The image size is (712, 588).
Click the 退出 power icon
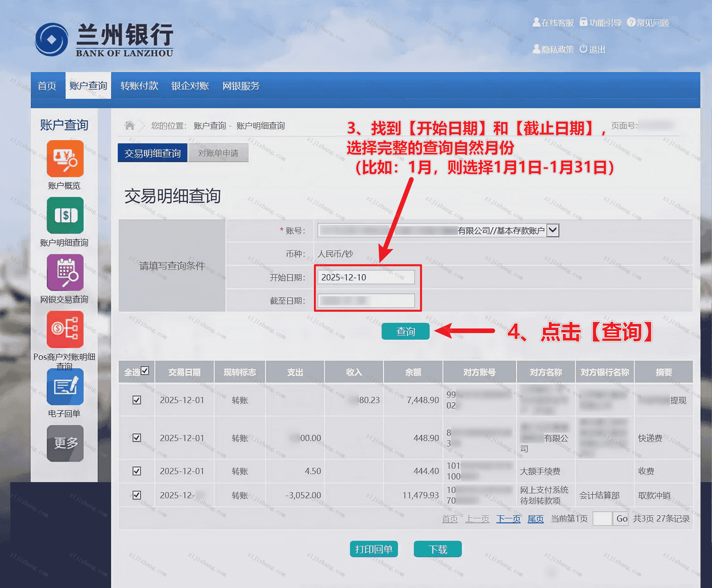(x=583, y=49)
